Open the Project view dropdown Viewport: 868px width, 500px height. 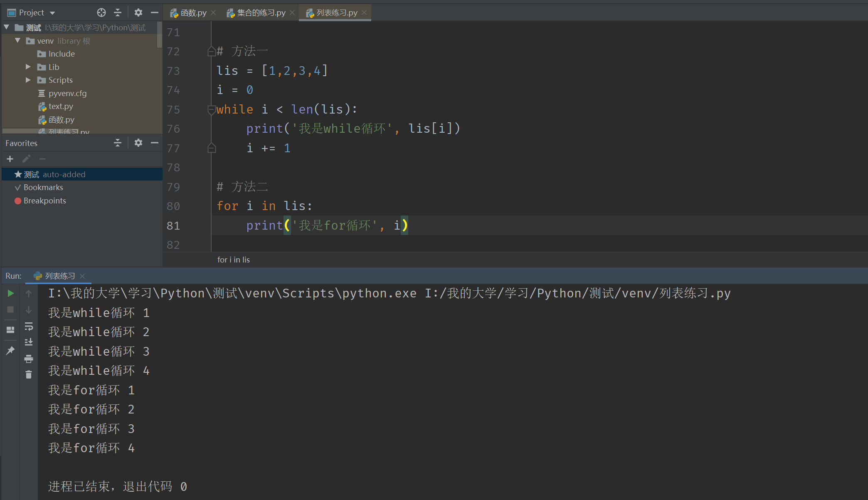coord(52,13)
